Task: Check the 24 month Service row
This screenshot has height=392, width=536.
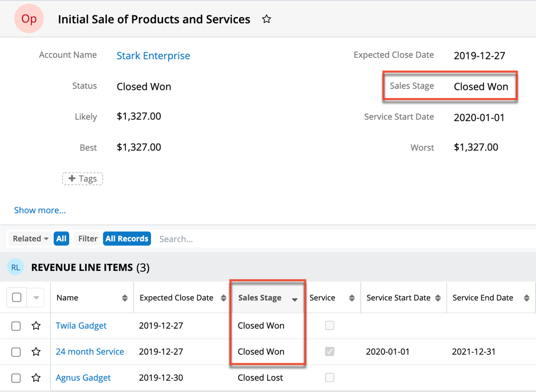Action: pyautogui.click(x=16, y=352)
